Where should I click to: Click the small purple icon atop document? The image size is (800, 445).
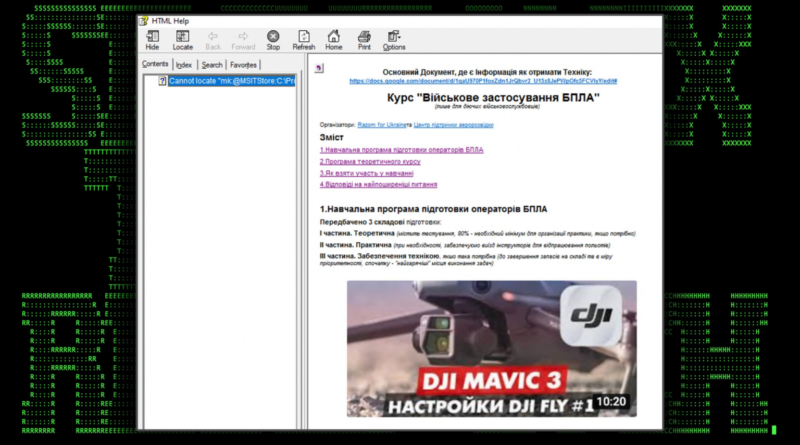[x=319, y=68]
